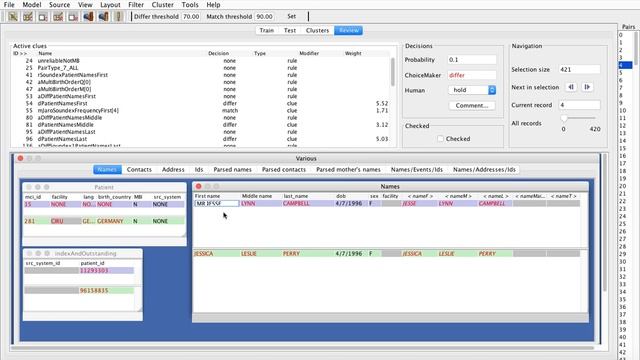Viewport: 640px width, 360px height.
Task: Click the Comment... button
Action: click(x=472, y=105)
